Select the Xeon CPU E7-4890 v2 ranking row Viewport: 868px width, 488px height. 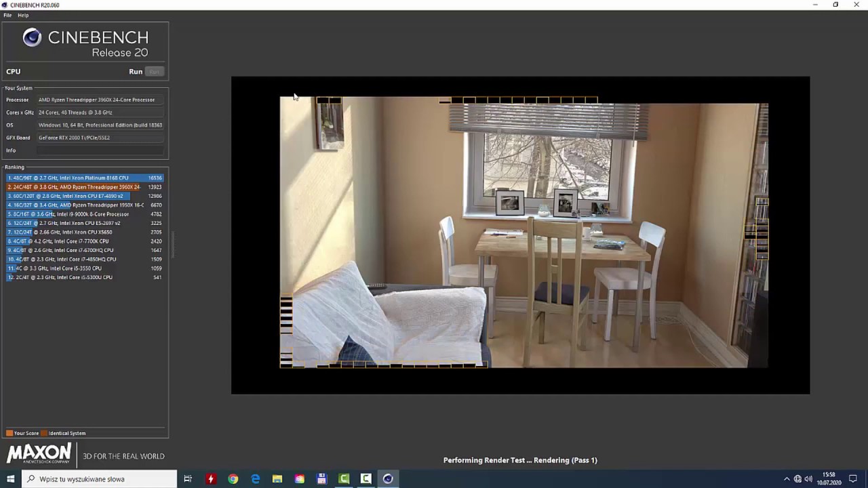tap(85, 196)
